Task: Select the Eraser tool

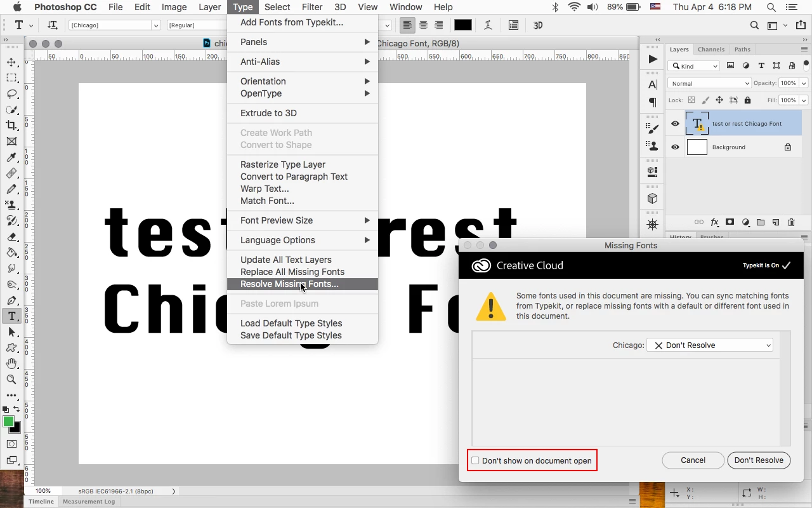Action: [x=11, y=237]
